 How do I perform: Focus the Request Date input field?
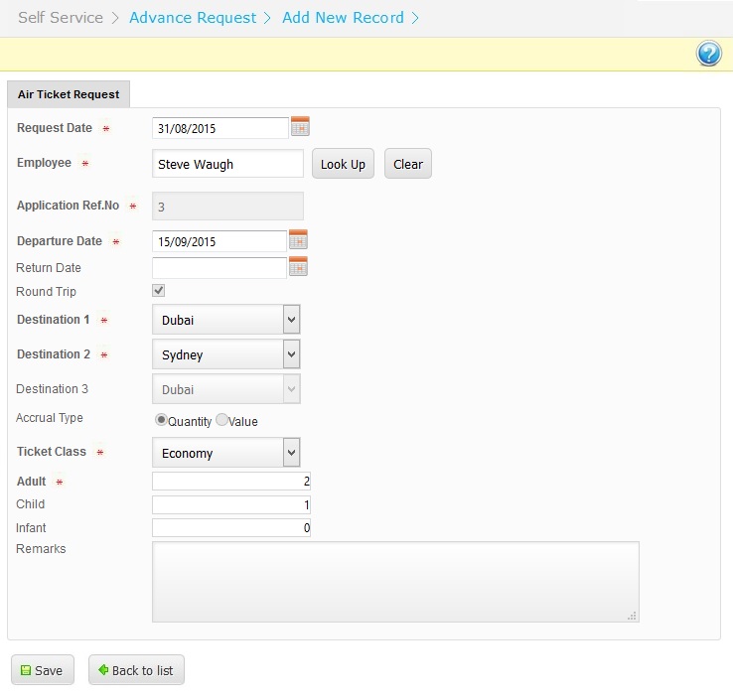tap(220, 128)
